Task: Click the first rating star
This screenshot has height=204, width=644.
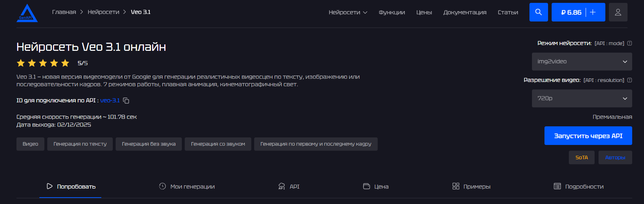Action: (21, 63)
